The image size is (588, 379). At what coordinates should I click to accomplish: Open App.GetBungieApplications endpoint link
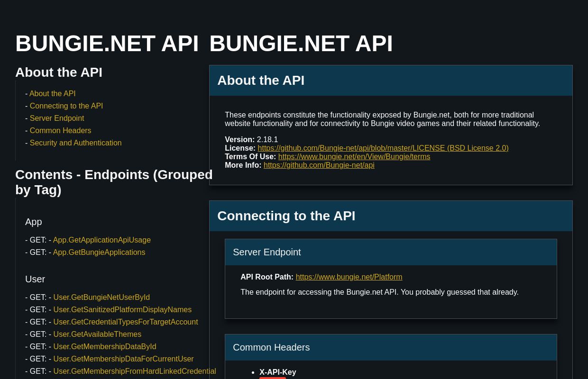99,253
